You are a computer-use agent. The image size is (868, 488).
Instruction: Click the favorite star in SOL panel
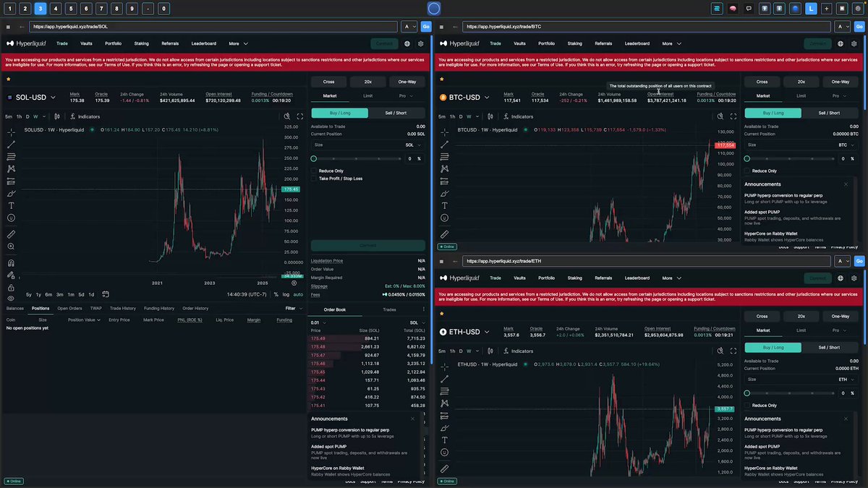(x=8, y=79)
